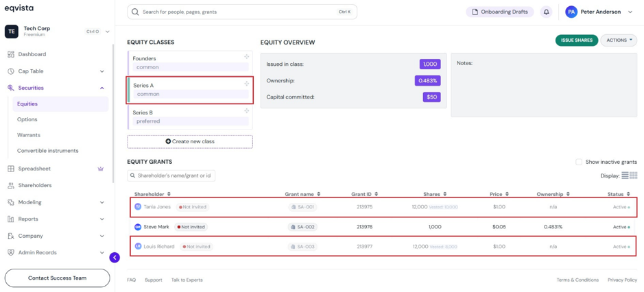Click the Spreadsheet premium crown icon

pos(101,169)
